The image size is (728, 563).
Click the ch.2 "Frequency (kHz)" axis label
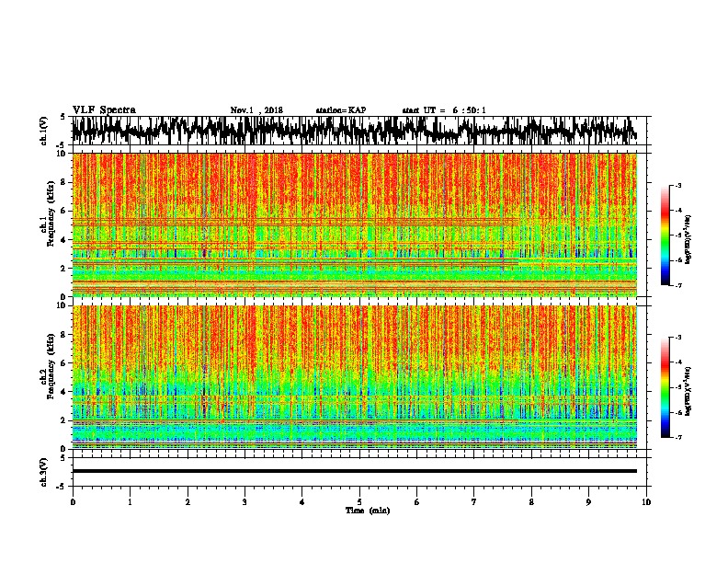[x=51, y=366]
